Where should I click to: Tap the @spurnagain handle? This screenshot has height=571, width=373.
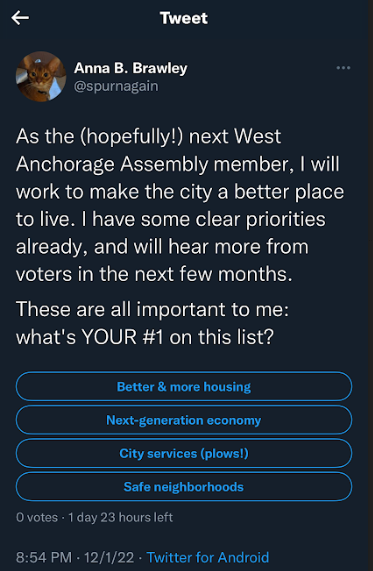pyautogui.click(x=116, y=86)
